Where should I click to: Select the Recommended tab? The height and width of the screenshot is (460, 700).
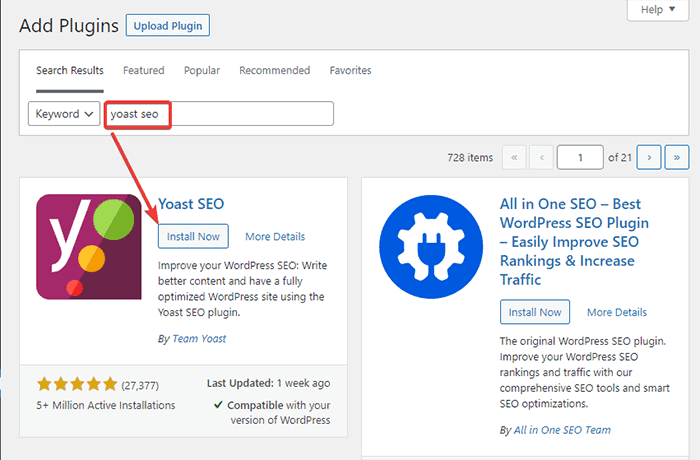pyautogui.click(x=274, y=71)
